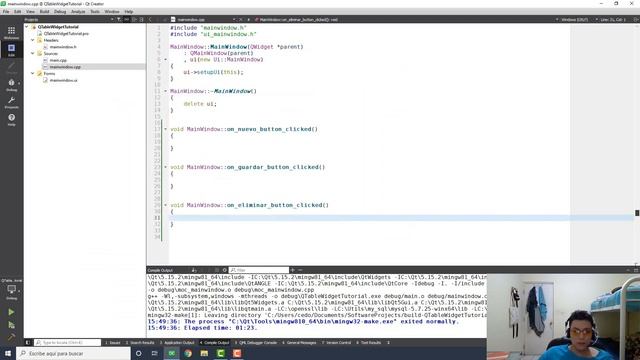Collapse the Forms folder
Image resolution: width=640 pixels, height=360 pixels.
coord(33,73)
